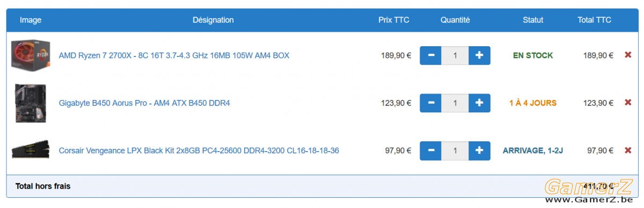Screen dimensions: 644x208
Task: Decrease quantity of the AMD Ryzen 7 2700X
Action: (x=430, y=55)
